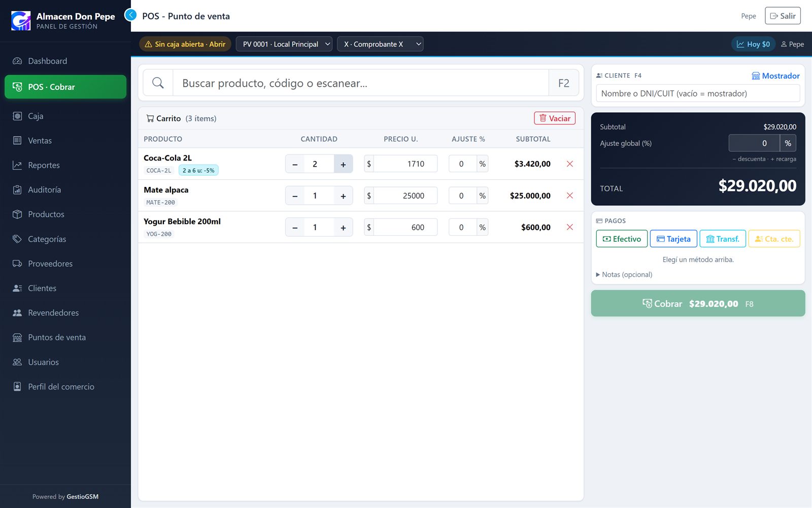Click the Carrito cart icon
Image resolution: width=812 pixels, height=508 pixels.
tap(150, 118)
